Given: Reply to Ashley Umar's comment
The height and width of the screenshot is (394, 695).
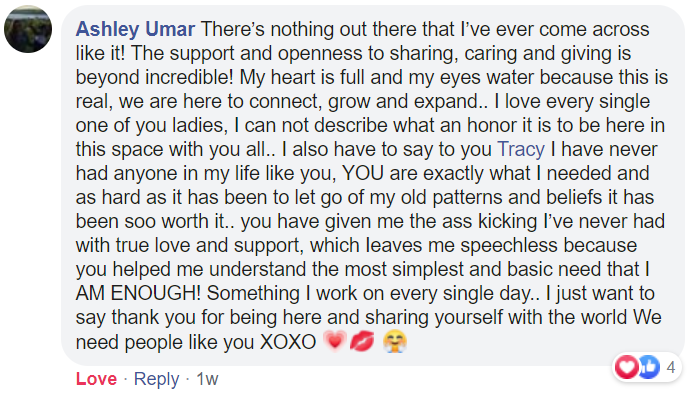Looking at the screenshot, I should pyautogui.click(x=156, y=379).
